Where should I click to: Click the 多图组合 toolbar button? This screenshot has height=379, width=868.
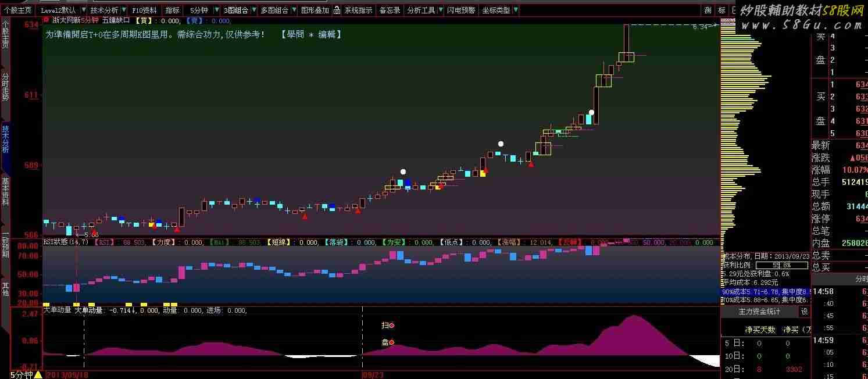[x=274, y=10]
